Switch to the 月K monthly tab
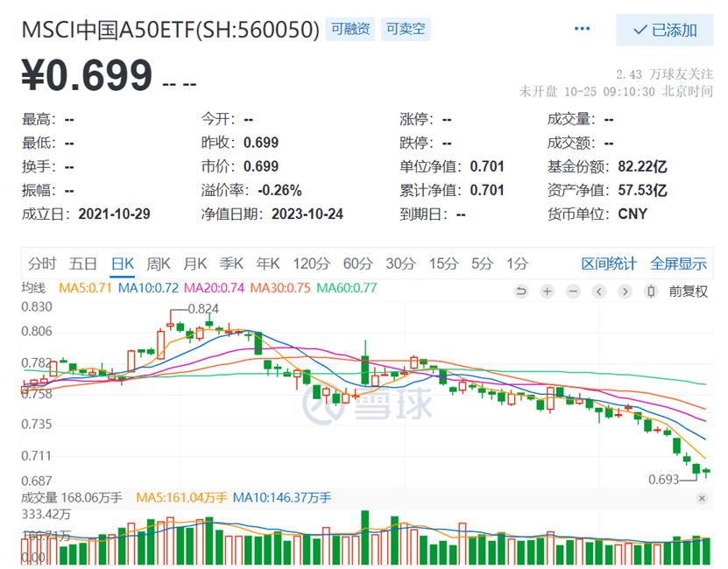 pyautogui.click(x=194, y=263)
